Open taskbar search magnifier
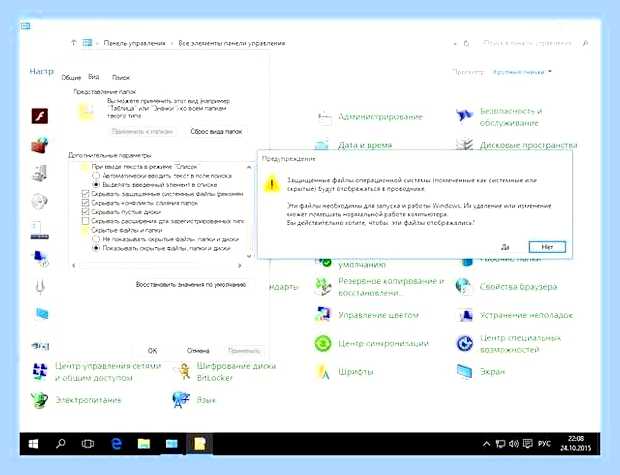Screen dimensions: 620x475 click(61, 444)
